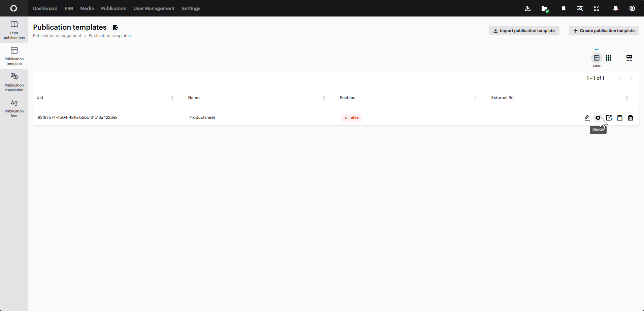The width and height of the screenshot is (644, 311).
Task: Sort the table by the Name column
Action: 324,98
